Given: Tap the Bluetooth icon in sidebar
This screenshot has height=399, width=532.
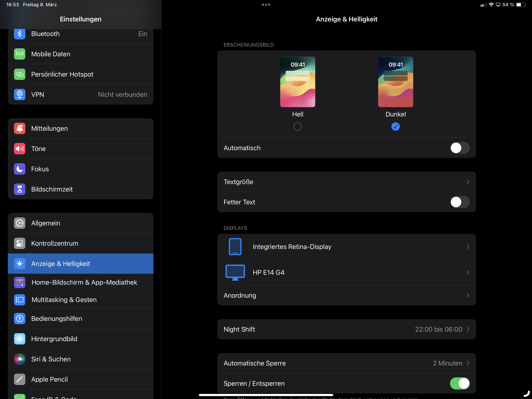Looking at the screenshot, I should coord(19,34).
